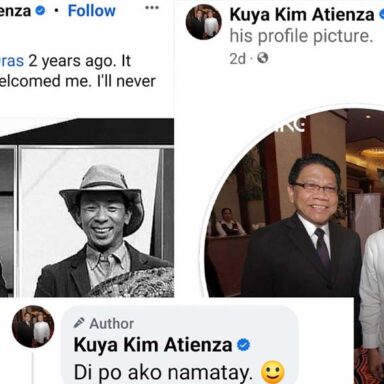Open the circular profile picture photo
The width and height of the screenshot is (384, 384).
point(295,203)
